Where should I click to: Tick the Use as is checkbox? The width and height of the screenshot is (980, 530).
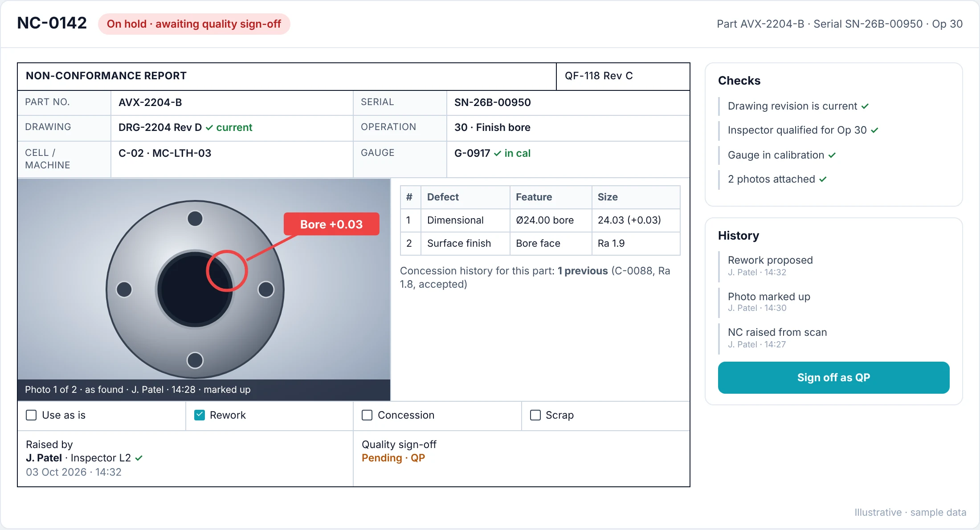31,415
